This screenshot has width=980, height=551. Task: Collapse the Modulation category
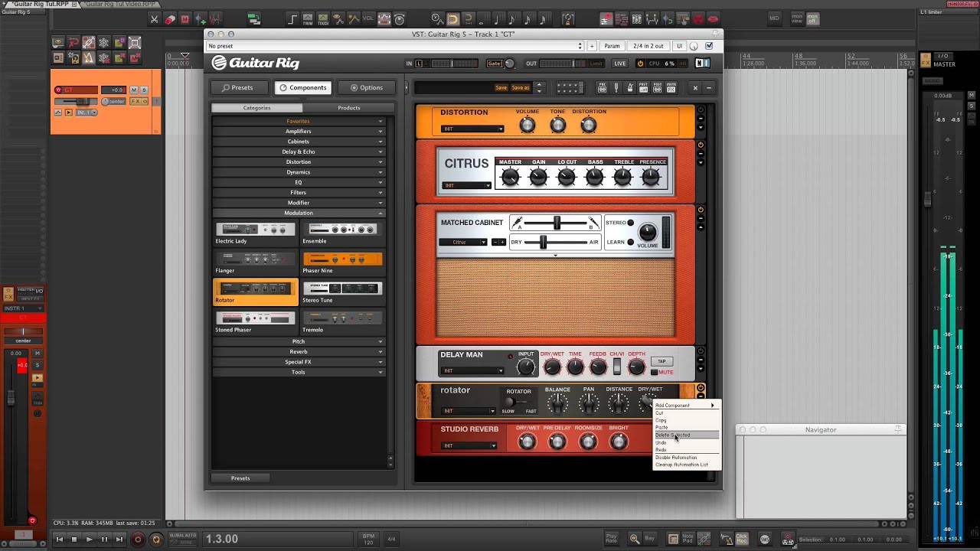299,213
